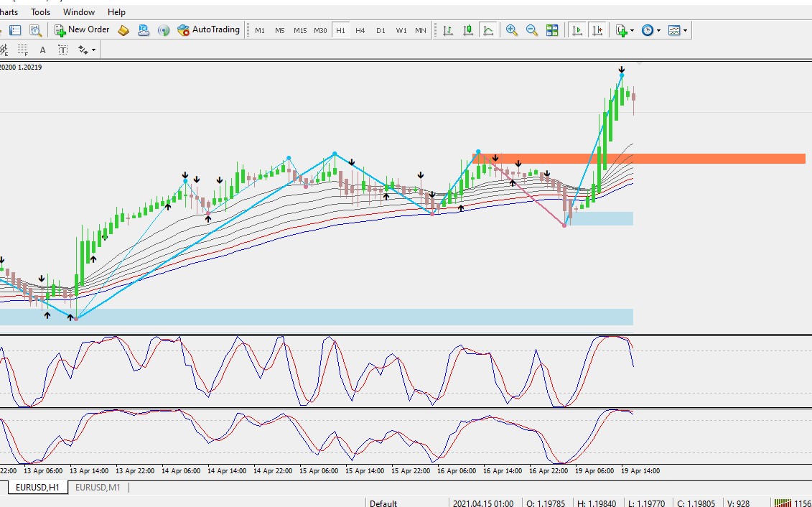Select the text label tool

click(x=62, y=50)
